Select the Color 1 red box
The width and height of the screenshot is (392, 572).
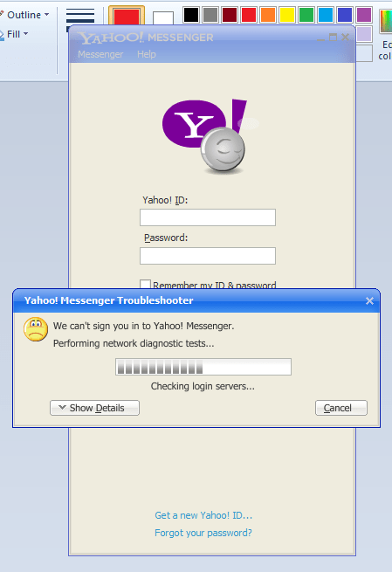coord(127,17)
